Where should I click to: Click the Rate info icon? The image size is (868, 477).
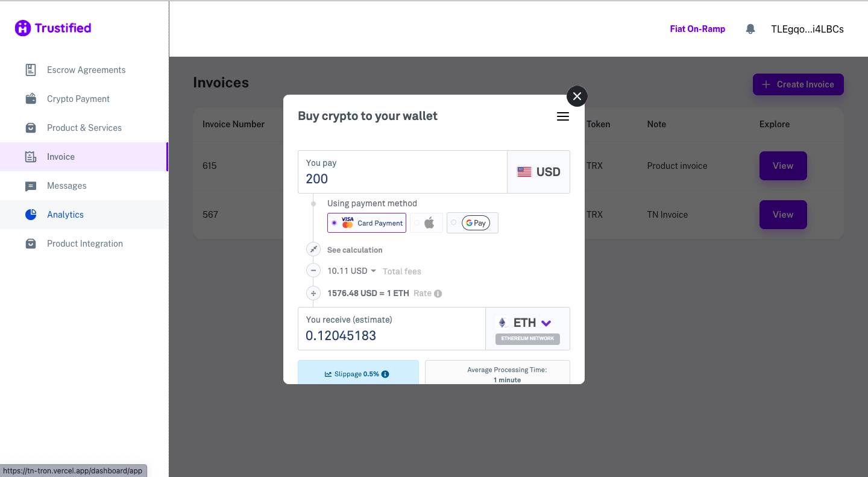point(438,294)
